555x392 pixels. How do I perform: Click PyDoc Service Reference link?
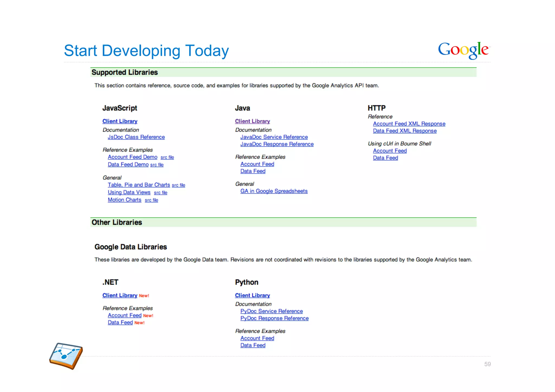(272, 311)
